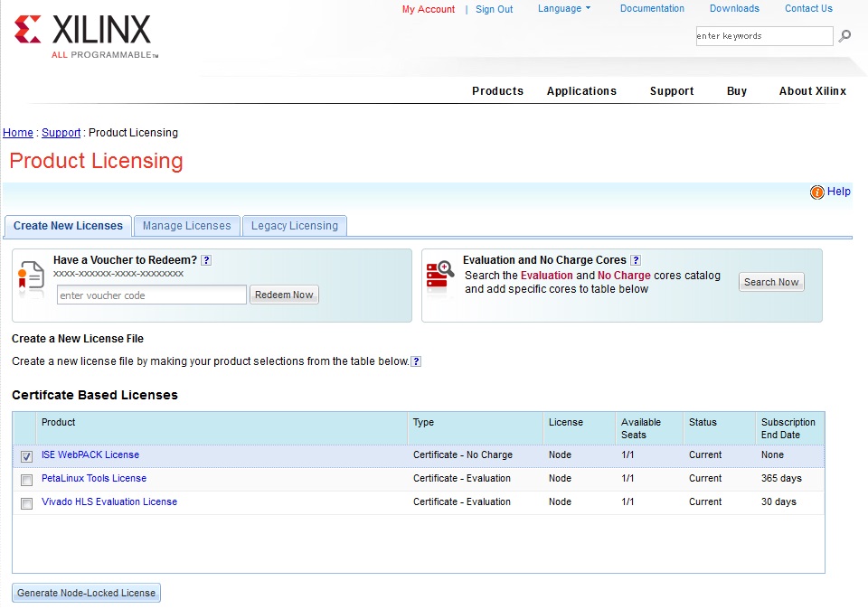Viewport: 868px width, 609px height.
Task: Click the Redeem Now button
Action: (284, 295)
